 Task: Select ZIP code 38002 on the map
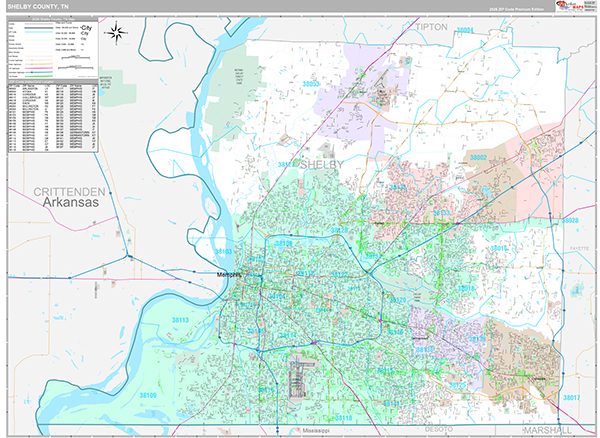(x=478, y=157)
